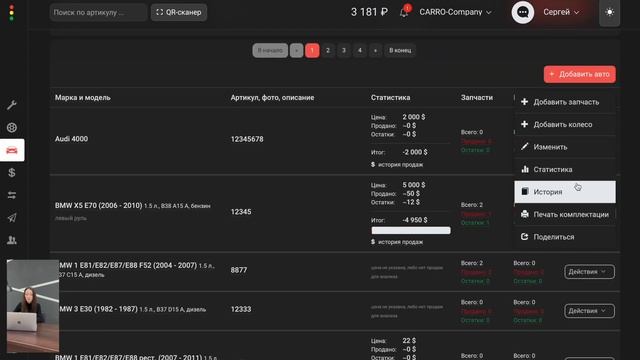Click article number 12333
This screenshot has height=360, width=640.
(241, 309)
